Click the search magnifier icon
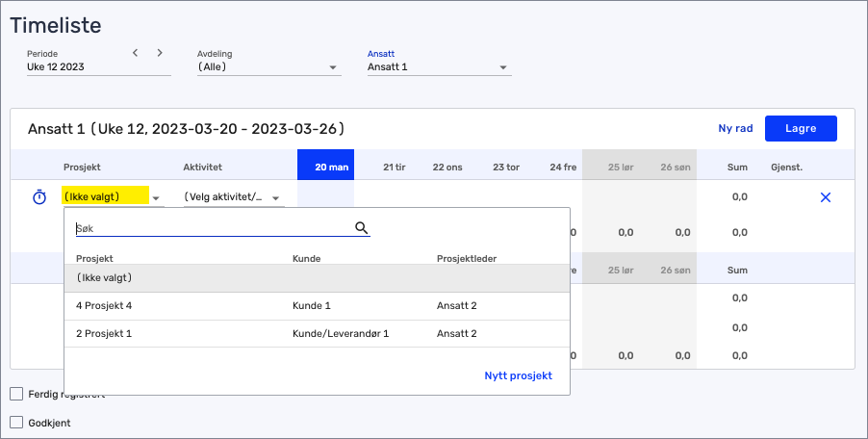Viewport: 868px width, 439px height. (362, 228)
